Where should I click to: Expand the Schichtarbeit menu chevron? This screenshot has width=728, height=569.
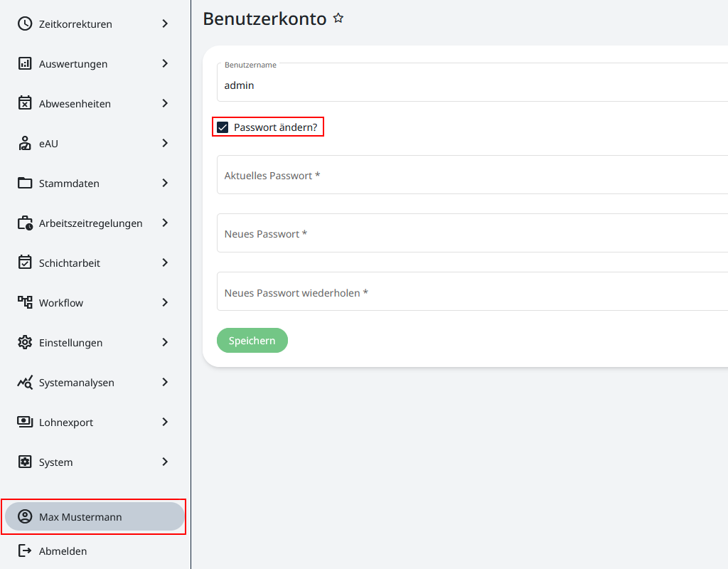point(165,262)
